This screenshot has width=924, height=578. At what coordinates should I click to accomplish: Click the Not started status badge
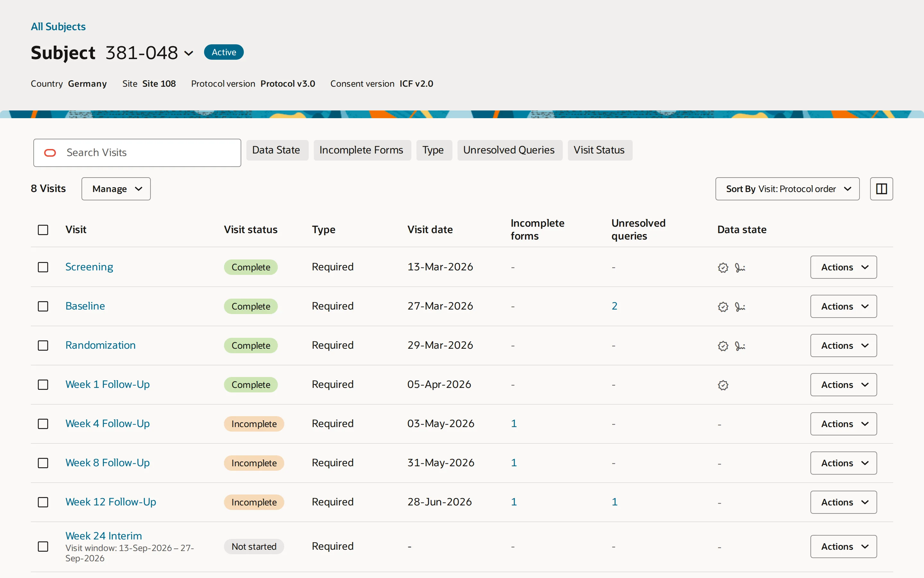pos(254,547)
